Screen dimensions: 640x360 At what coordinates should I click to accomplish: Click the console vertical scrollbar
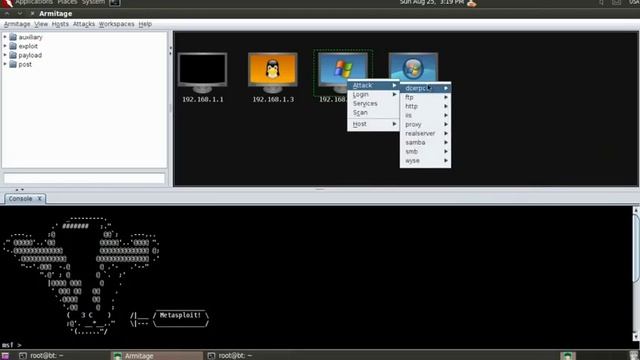[636, 273]
